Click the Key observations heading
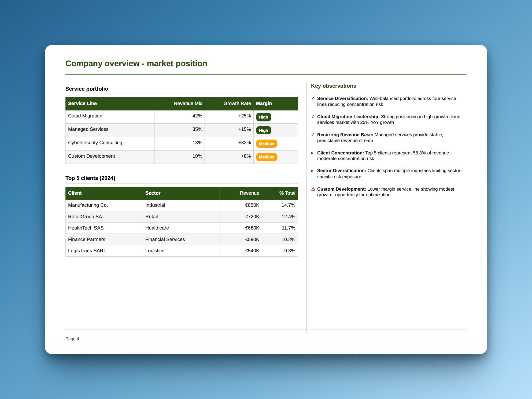Image resolution: width=532 pixels, height=399 pixels. pyautogui.click(x=333, y=86)
